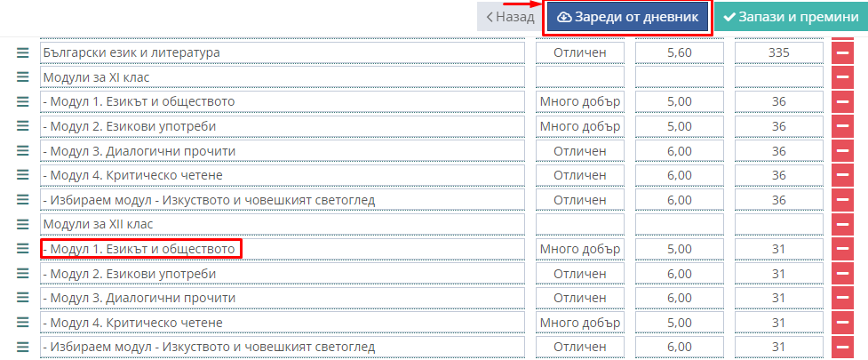Edit Критическо четене name in 31-hour row

(283, 323)
